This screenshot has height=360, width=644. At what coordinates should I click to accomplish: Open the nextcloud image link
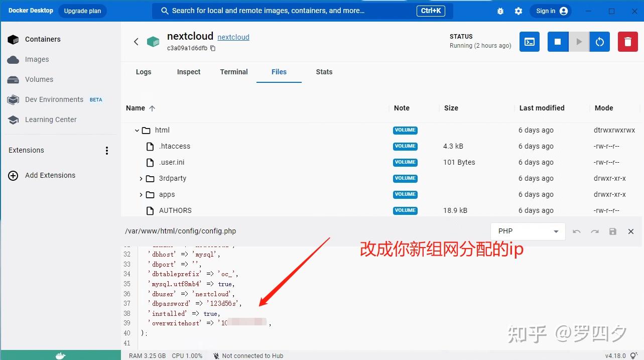(233, 37)
